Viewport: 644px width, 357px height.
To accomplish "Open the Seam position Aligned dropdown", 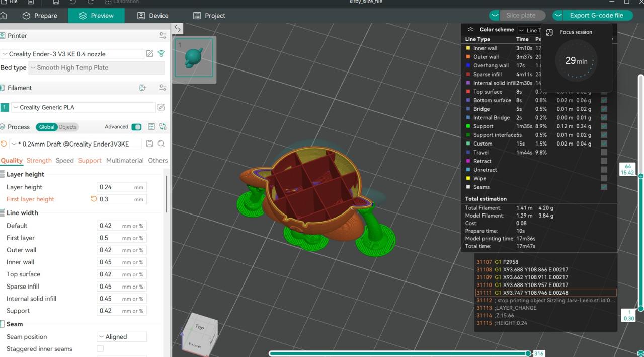I will coord(122,337).
